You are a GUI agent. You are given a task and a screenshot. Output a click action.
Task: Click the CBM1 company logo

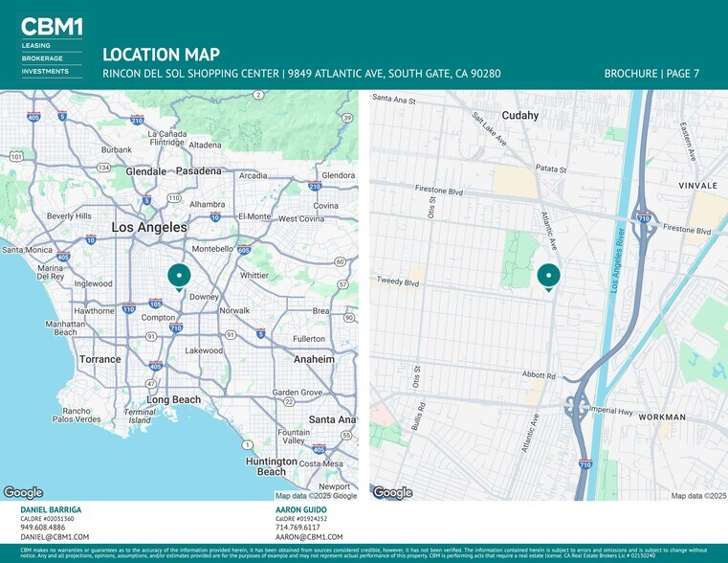pos(51,27)
